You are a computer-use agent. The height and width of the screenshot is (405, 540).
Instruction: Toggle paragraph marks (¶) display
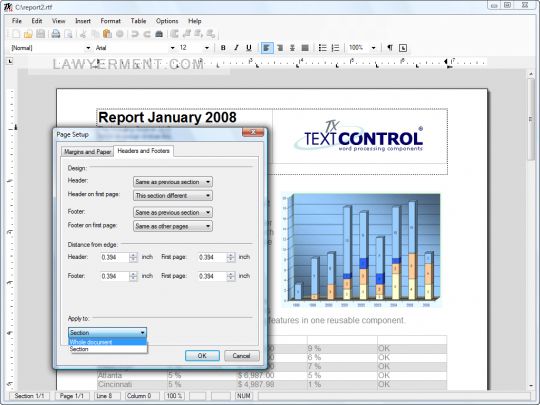(390, 48)
